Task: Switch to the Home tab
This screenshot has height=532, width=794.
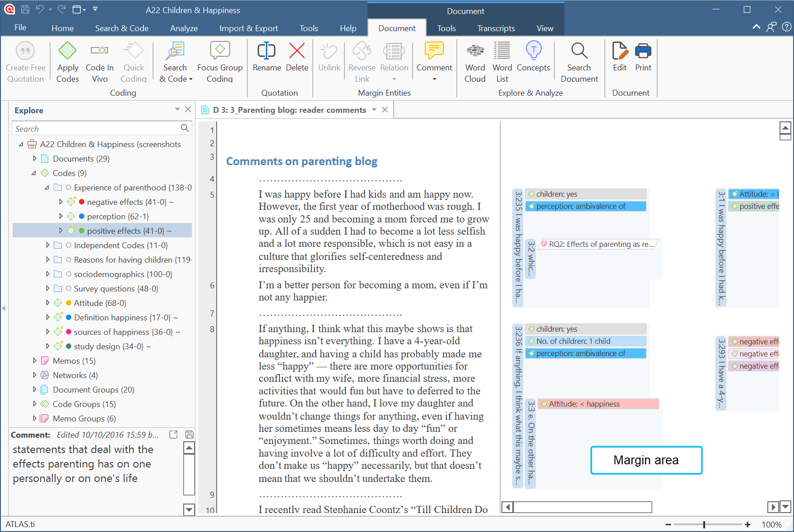Action: coord(63,28)
